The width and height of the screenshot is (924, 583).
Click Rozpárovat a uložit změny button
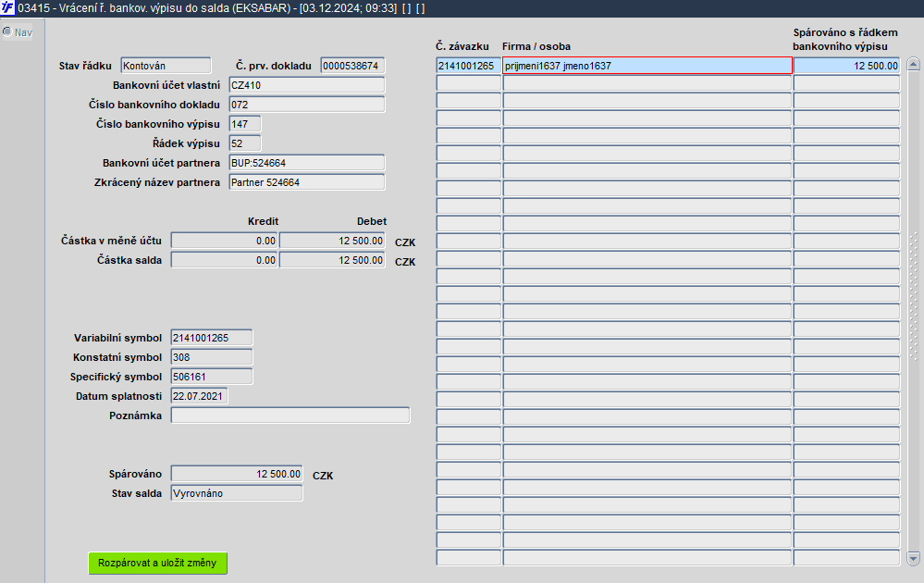click(x=157, y=563)
